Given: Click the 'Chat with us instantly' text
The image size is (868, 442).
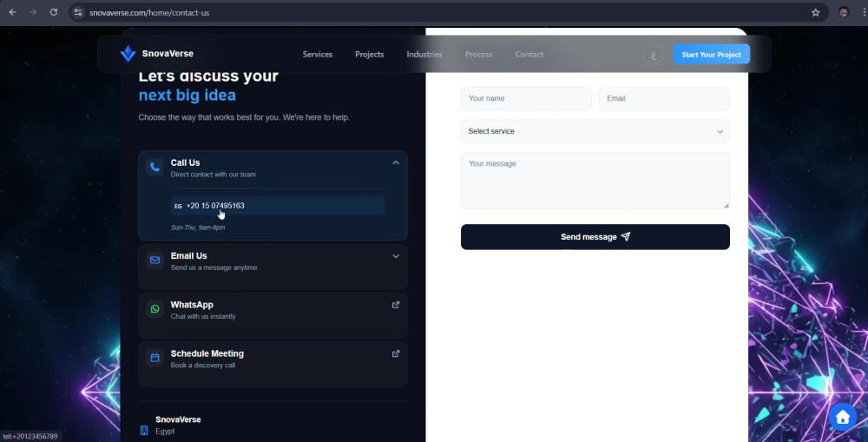Looking at the screenshot, I should [203, 316].
